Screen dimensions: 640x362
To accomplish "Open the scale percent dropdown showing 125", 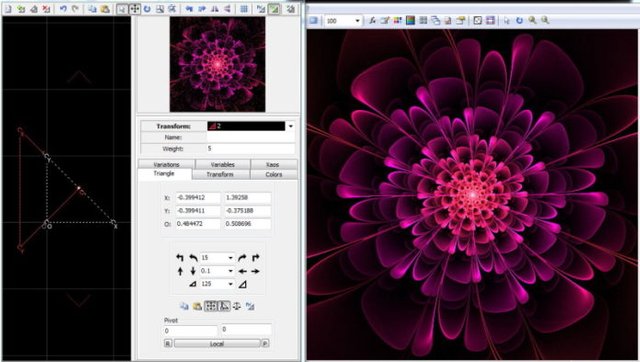I will pyautogui.click(x=230, y=284).
